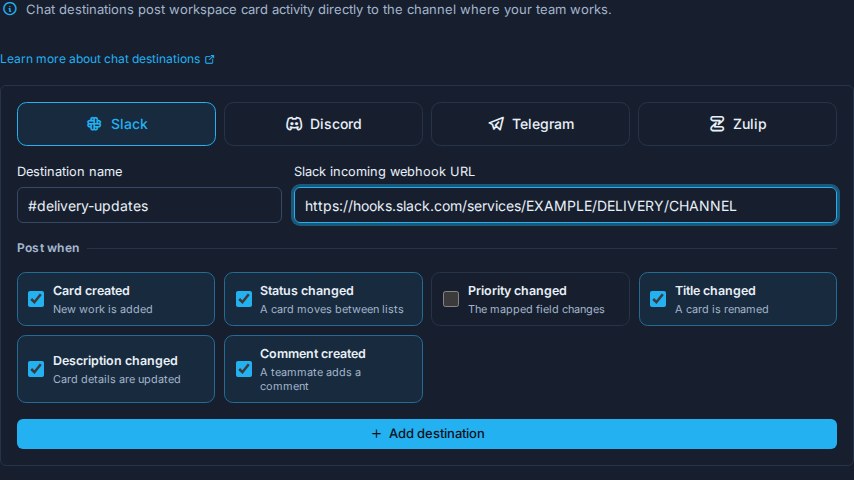
Task: Click 'Card details are updated' text
Action: [117, 379]
